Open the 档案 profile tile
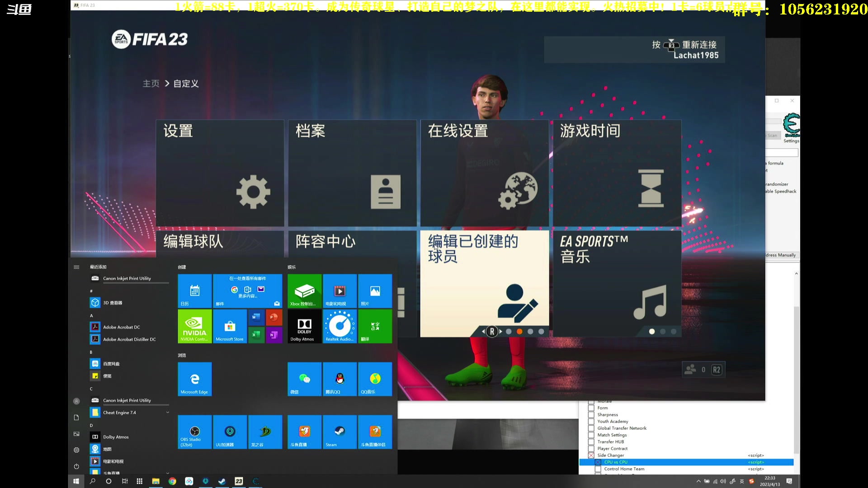The height and width of the screenshot is (488, 868). click(x=352, y=173)
